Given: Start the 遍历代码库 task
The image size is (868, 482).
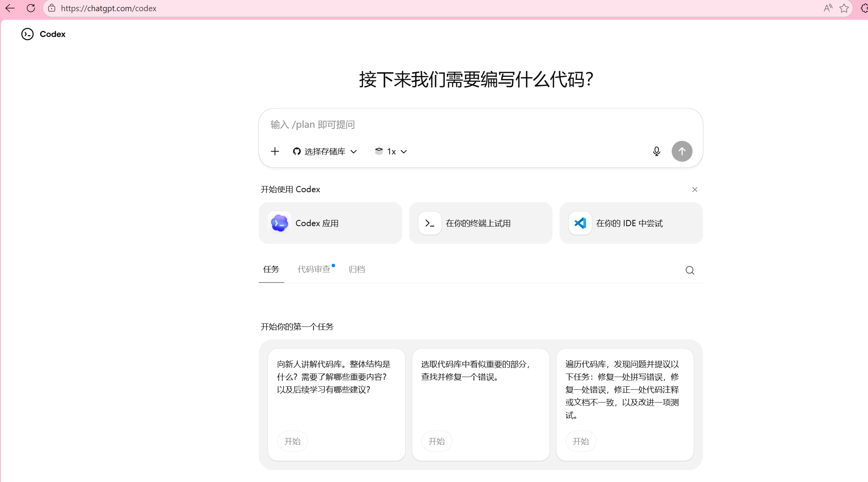Looking at the screenshot, I should (581, 441).
